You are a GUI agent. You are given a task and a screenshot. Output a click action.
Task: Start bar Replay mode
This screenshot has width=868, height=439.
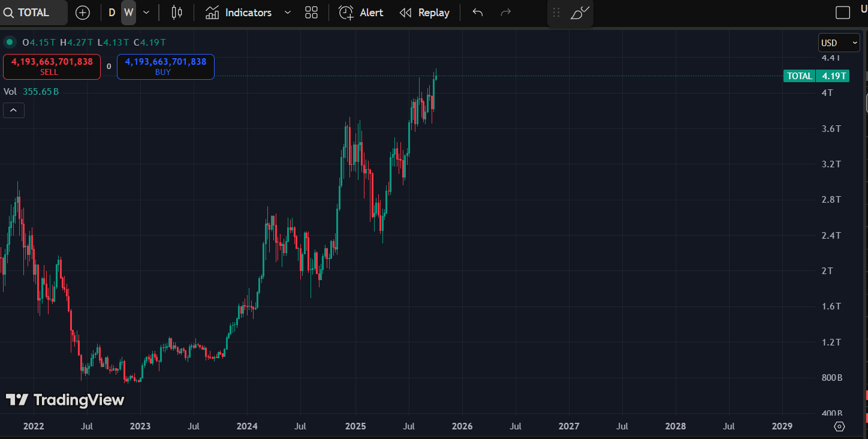[x=424, y=13]
